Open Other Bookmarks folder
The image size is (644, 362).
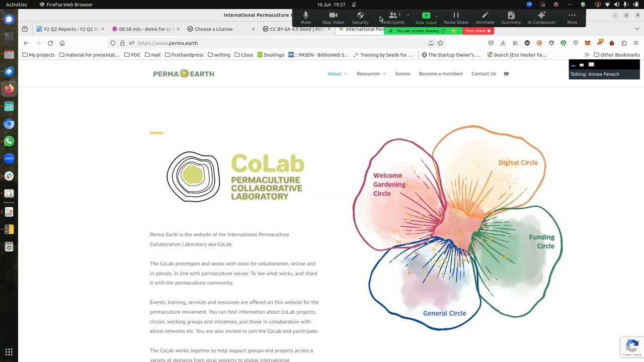617,55
